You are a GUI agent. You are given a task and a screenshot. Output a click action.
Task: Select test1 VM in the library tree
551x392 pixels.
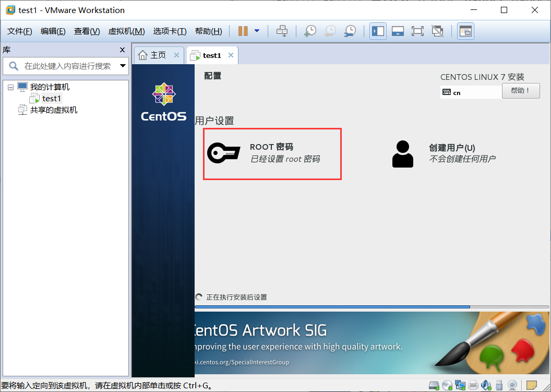coord(51,99)
